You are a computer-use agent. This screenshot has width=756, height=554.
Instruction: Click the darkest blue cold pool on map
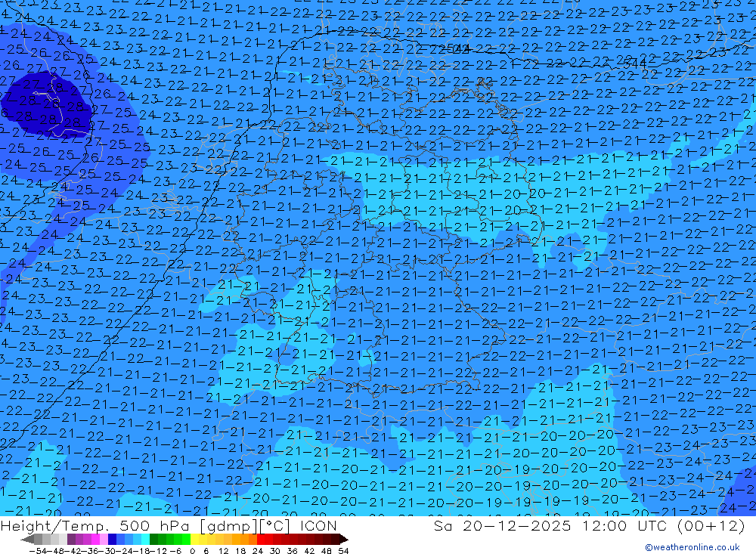click(46, 104)
